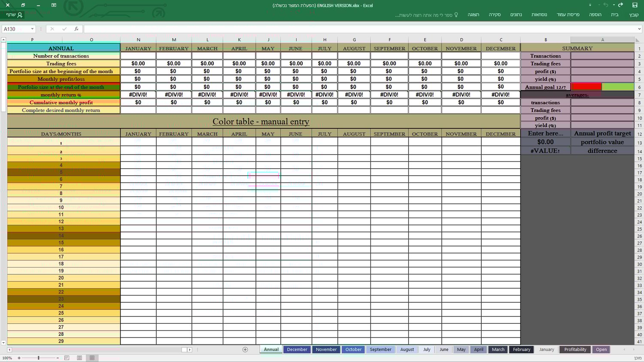Image resolution: width=644 pixels, height=362 pixels.
Task: Click the vertical scrollbar up arrow
Action: [3, 40]
